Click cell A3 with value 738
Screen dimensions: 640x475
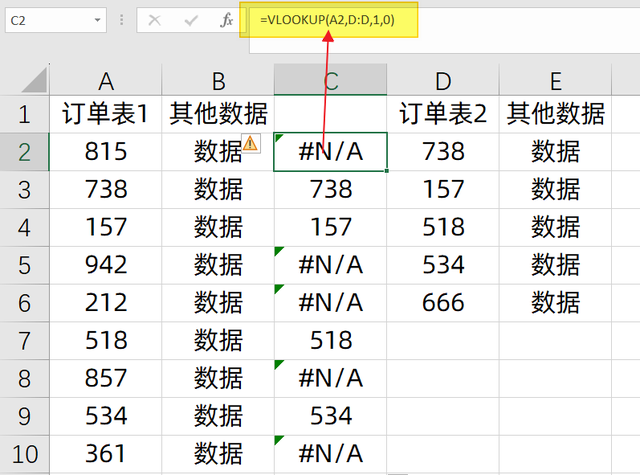click(106, 189)
